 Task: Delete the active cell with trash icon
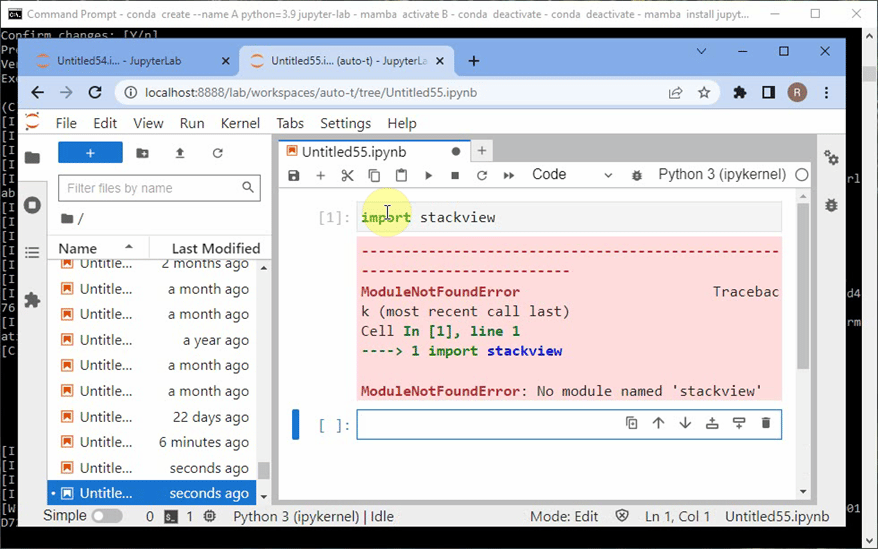point(766,423)
